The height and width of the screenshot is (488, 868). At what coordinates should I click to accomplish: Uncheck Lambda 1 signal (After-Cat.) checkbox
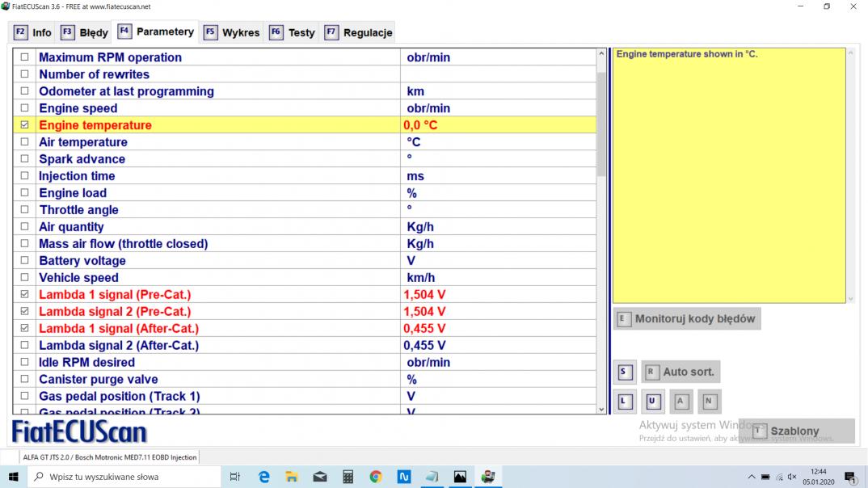coord(24,328)
